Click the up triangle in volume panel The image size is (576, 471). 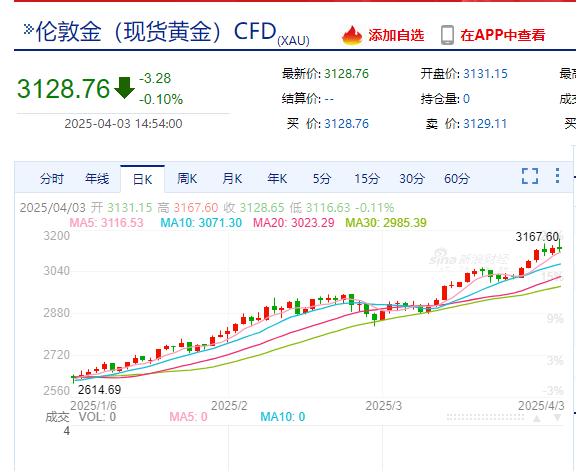pyautogui.click(x=537, y=418)
